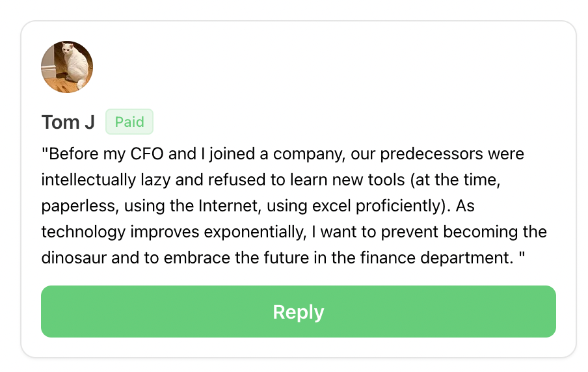
Task: Click the word "exponentially" in the comment
Action: (x=255, y=233)
